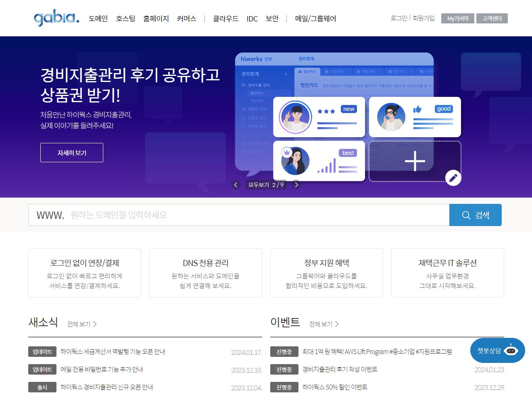Click the 로그인 link
This screenshot has width=532, height=396.
click(x=399, y=18)
